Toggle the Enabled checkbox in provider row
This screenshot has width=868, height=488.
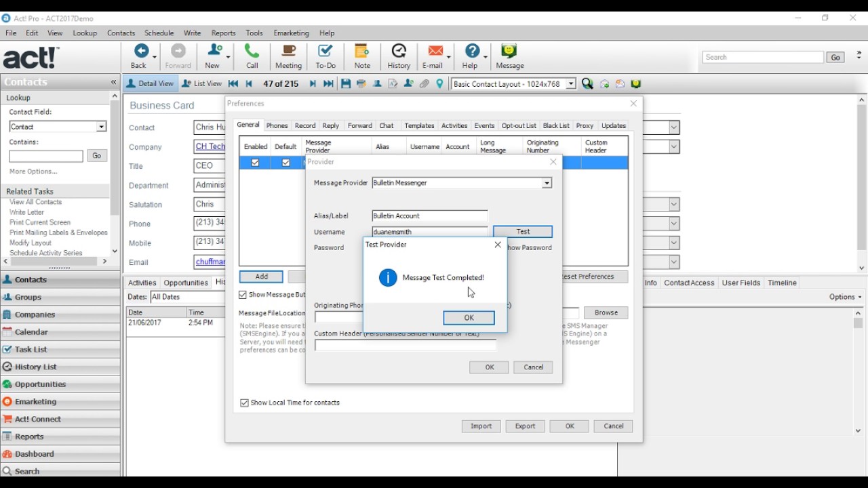point(255,163)
